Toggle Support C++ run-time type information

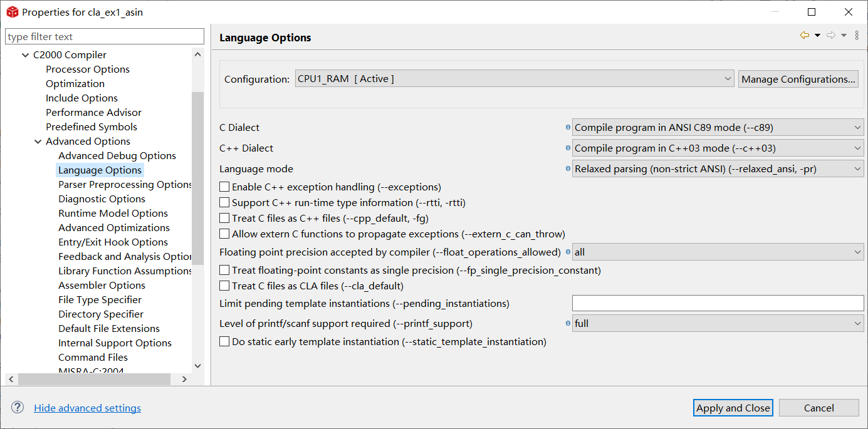(x=224, y=202)
